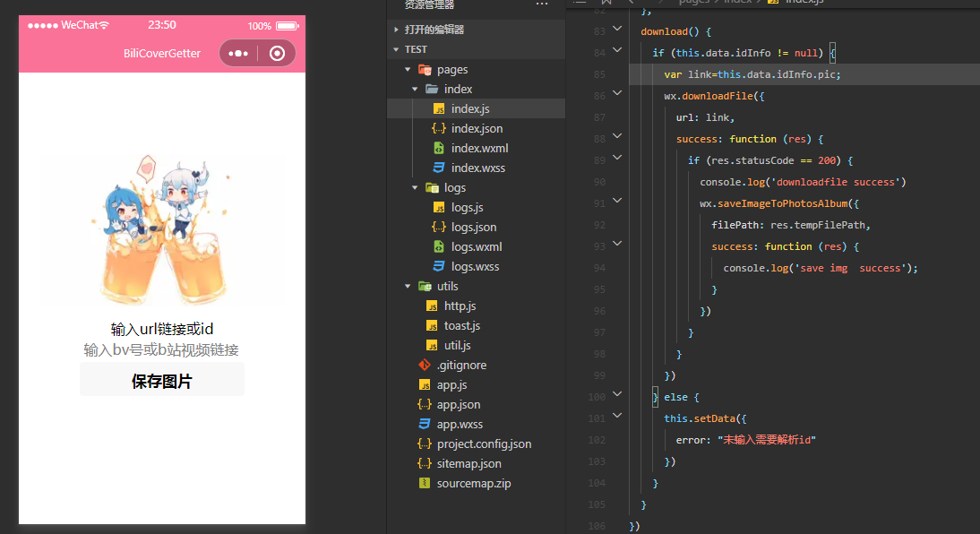Click the index.wxml file icon
Viewport: 980px width, 534px height.
tap(439, 148)
